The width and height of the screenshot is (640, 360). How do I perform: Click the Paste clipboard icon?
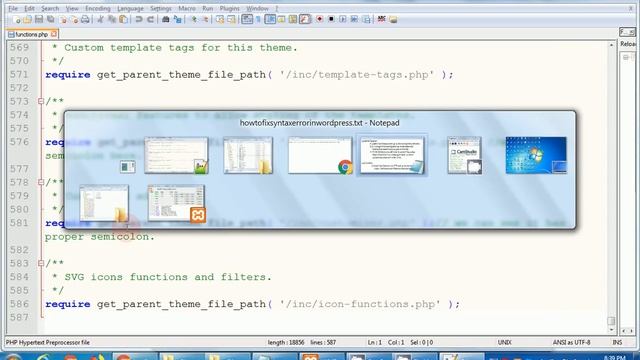[123, 19]
